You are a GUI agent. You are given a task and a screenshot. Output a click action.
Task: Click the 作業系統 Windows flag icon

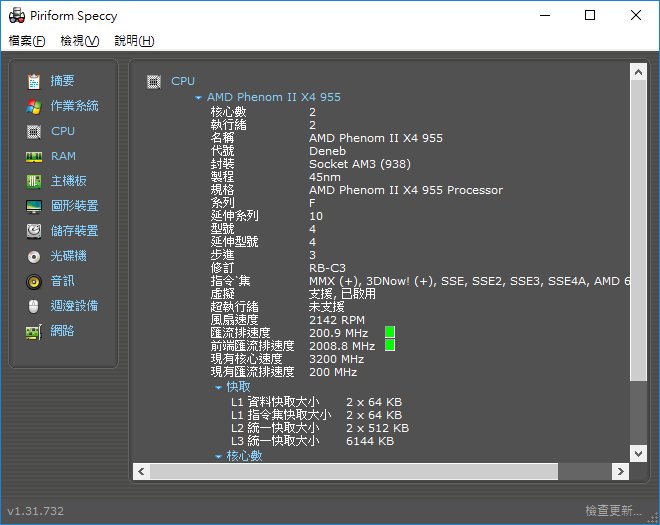(34, 106)
